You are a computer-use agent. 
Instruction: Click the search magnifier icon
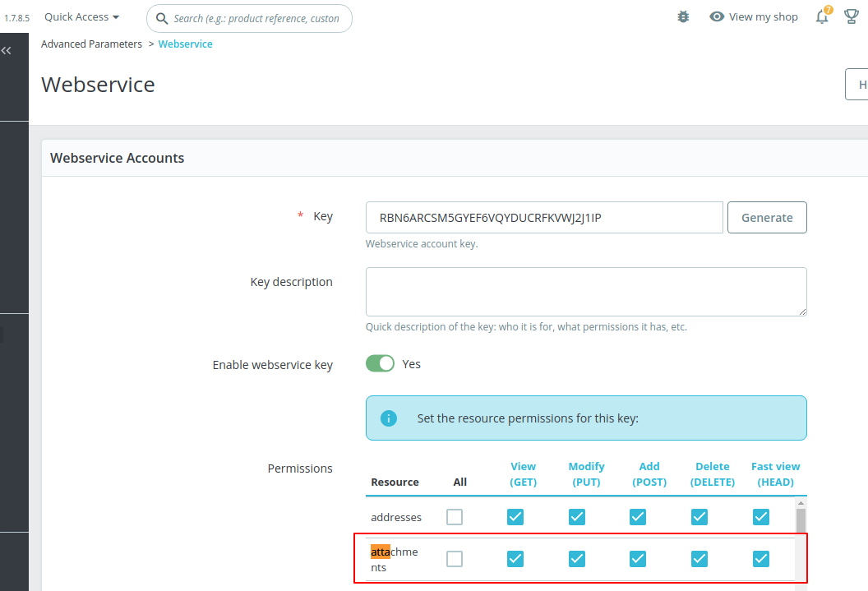161,17
